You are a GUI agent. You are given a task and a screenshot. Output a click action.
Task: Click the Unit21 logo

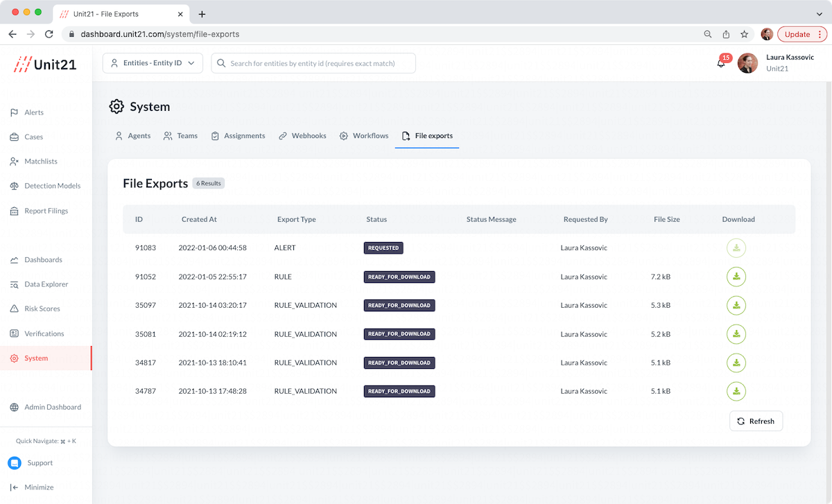pyautogui.click(x=45, y=64)
